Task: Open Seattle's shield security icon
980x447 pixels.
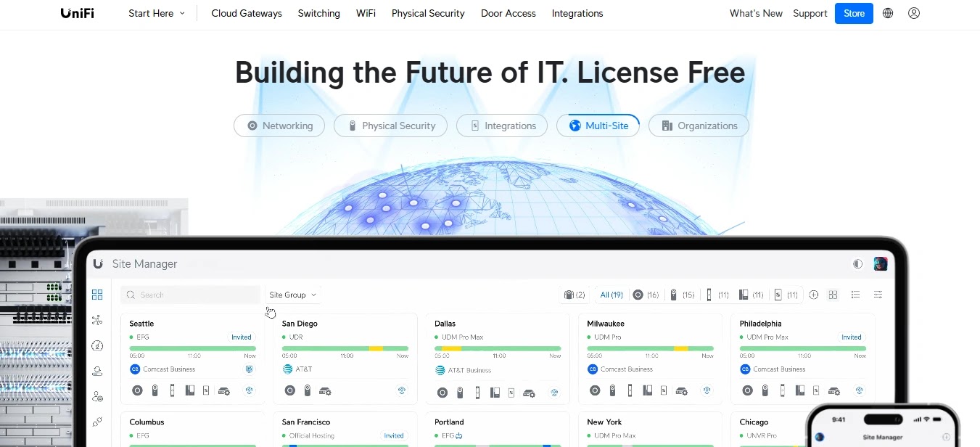Action: pos(250,369)
